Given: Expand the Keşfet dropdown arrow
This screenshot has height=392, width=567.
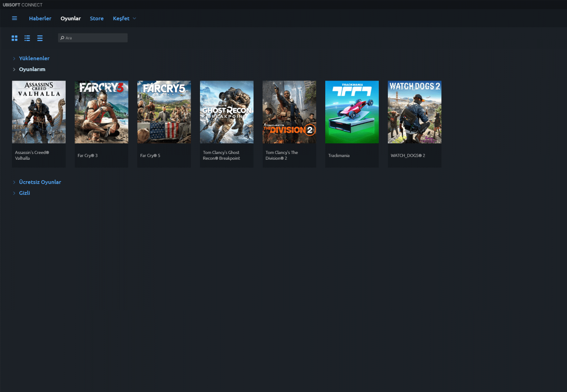Looking at the screenshot, I should (134, 19).
